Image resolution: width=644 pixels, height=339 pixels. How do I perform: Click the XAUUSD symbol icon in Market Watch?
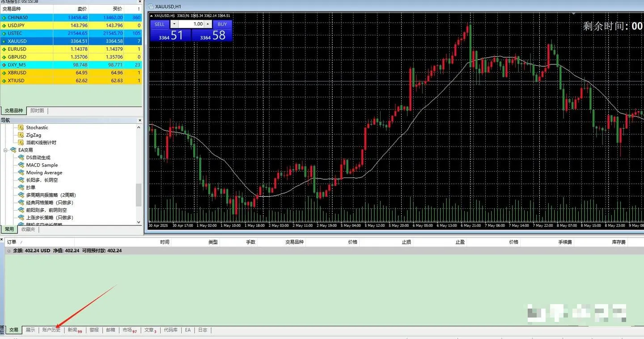(4, 41)
